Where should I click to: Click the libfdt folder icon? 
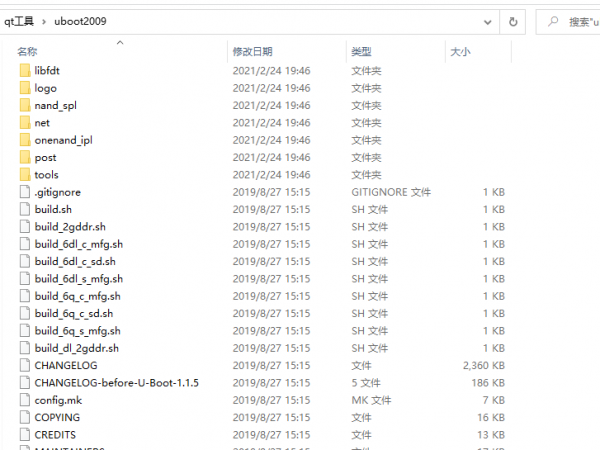(25, 71)
